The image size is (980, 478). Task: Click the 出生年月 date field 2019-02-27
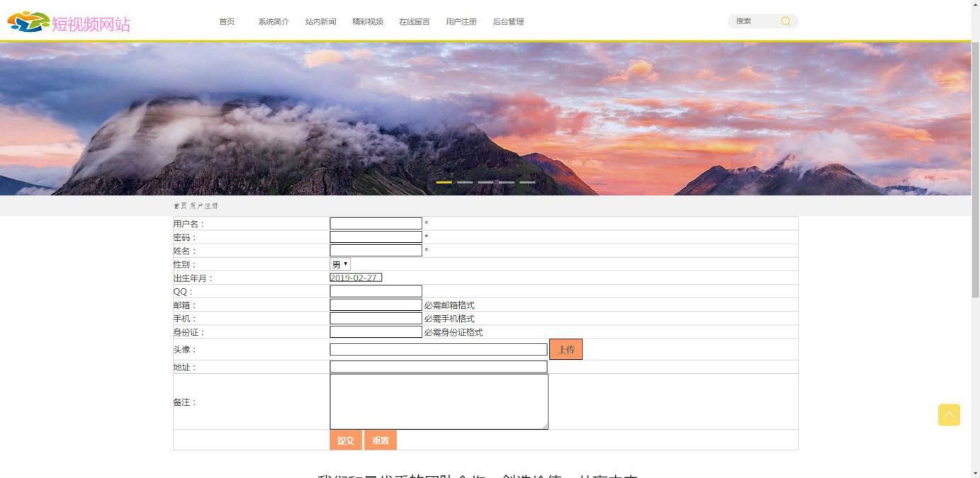(x=356, y=278)
